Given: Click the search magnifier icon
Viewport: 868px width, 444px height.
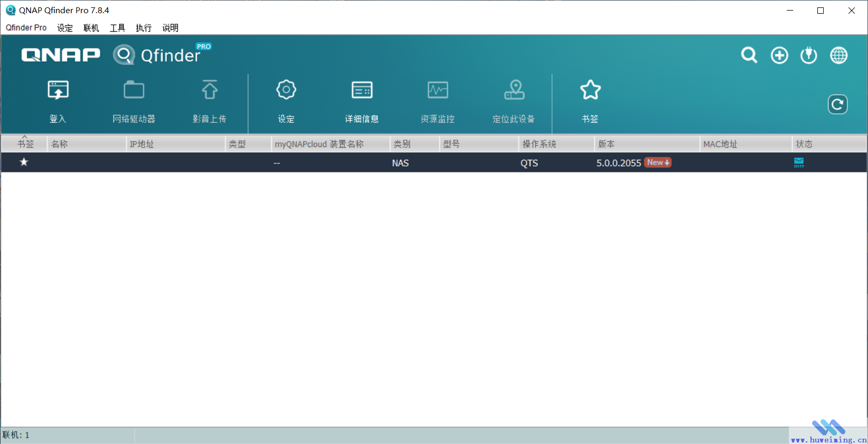Looking at the screenshot, I should coord(749,55).
